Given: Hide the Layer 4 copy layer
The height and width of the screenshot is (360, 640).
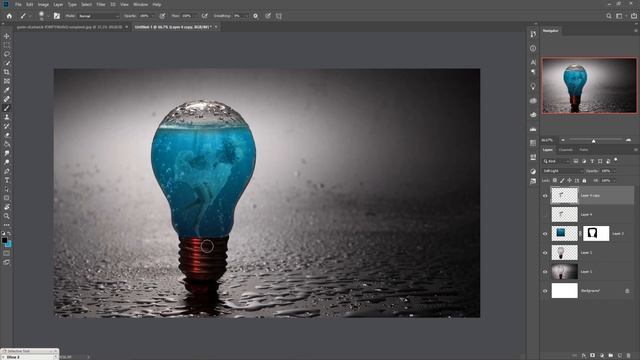Looking at the screenshot, I should (x=545, y=196).
